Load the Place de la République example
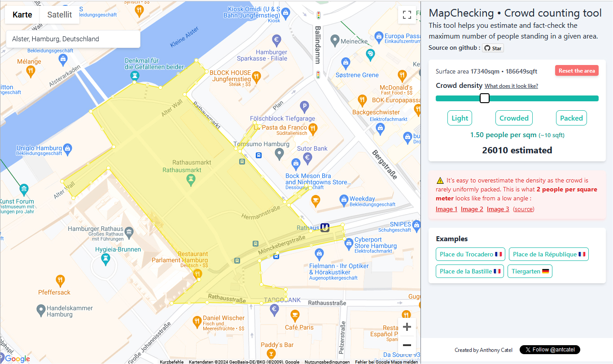613x364 pixels. coord(548,254)
